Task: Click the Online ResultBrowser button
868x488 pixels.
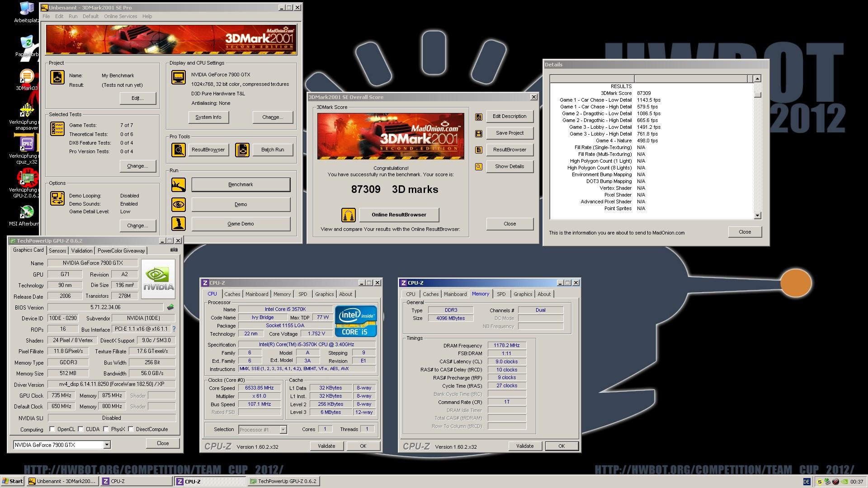Action: tap(399, 215)
